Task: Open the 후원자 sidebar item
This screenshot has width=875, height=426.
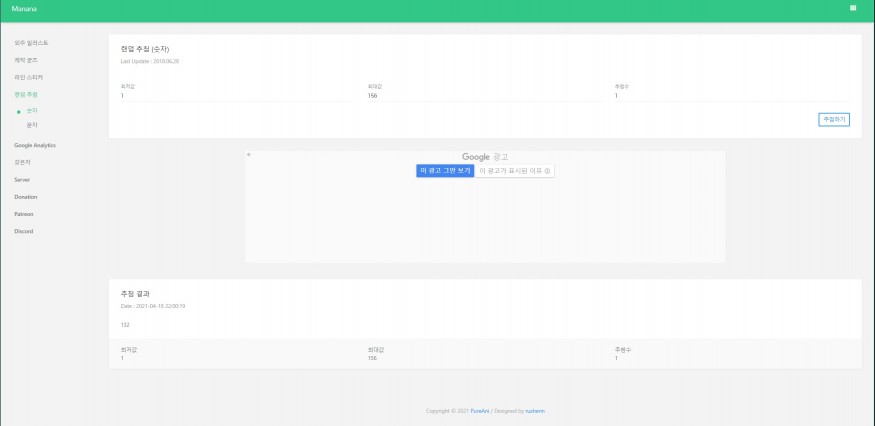Action: tap(24, 162)
